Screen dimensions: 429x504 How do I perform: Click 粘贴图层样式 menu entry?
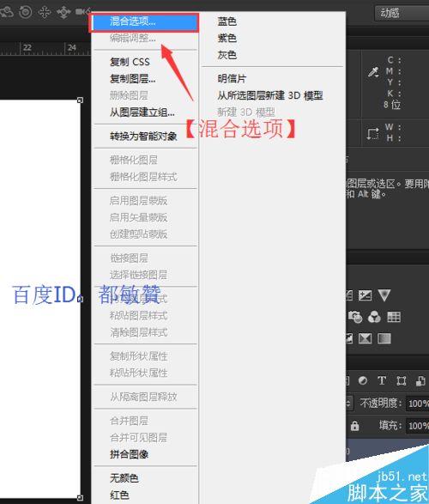[144, 316]
